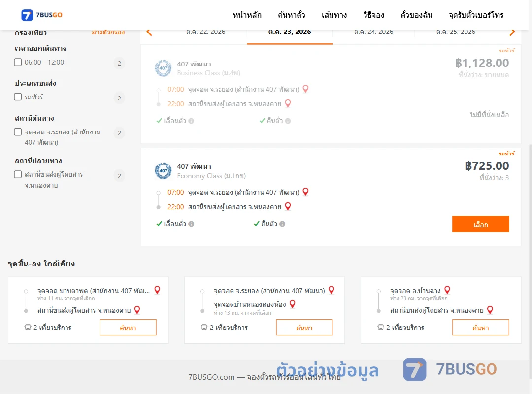Open info icon next to เลื่อนตั๋ว in Business row

click(191, 121)
